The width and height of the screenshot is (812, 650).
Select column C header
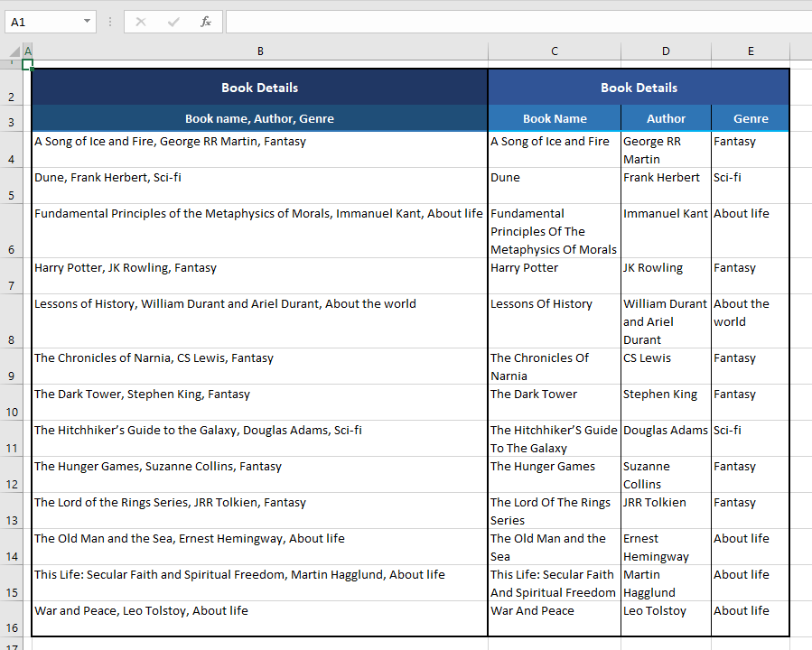[554, 51]
